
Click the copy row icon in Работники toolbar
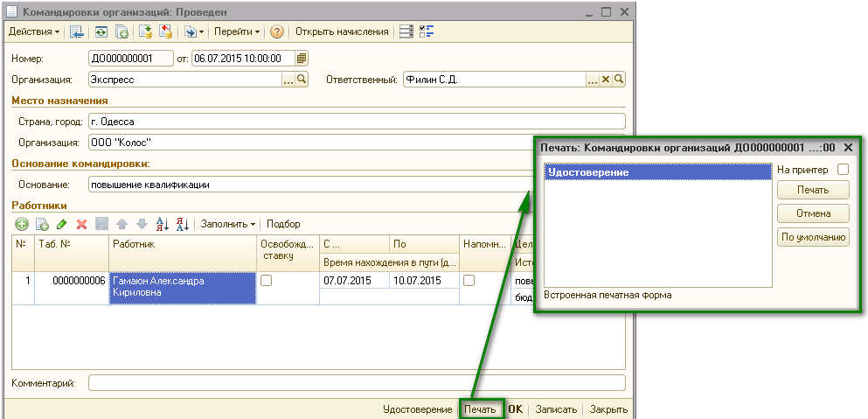[42, 224]
